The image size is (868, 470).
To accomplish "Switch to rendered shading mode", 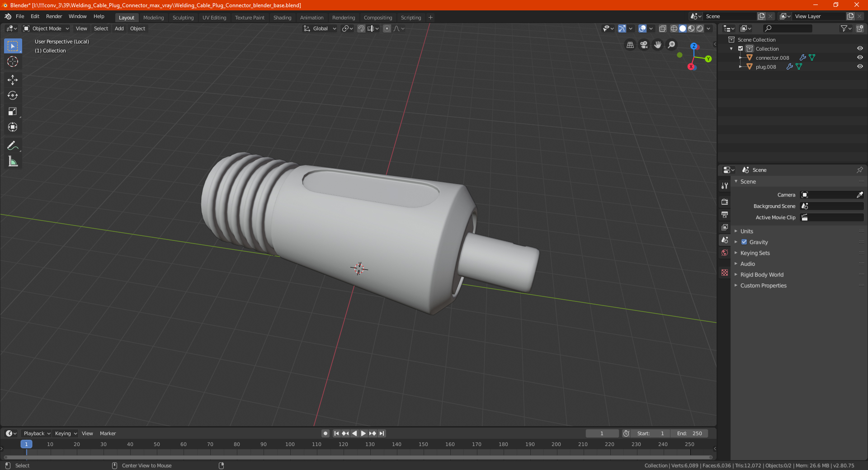I will 700,28.
